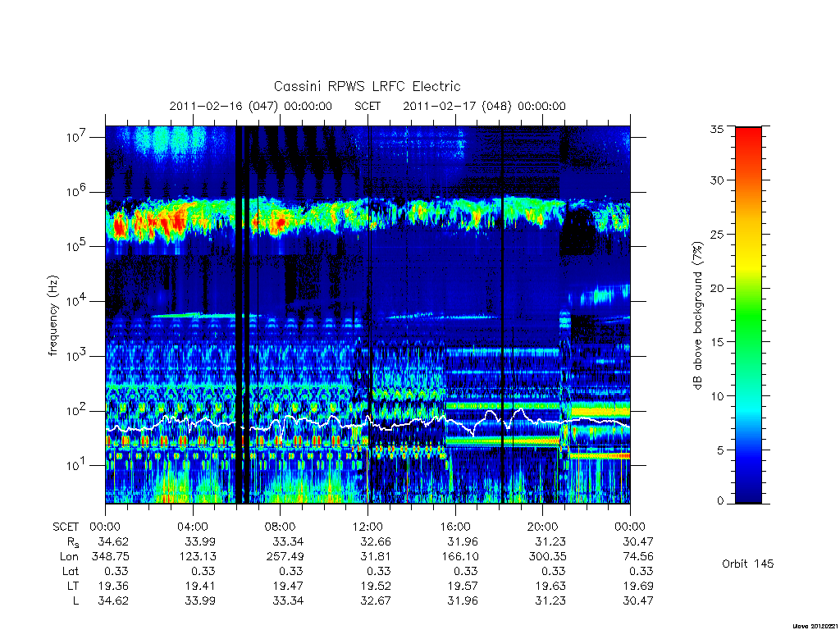The height and width of the screenshot is (630, 840).
Task: Click the Lon value 166.10
Action: point(460,557)
